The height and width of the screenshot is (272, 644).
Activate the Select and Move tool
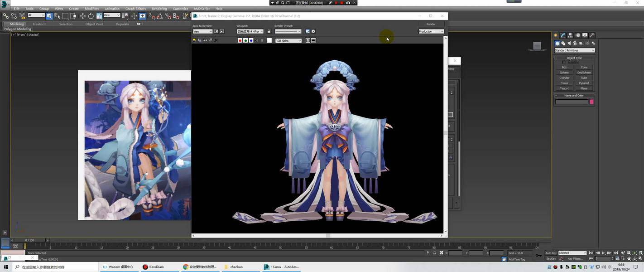click(x=82, y=16)
